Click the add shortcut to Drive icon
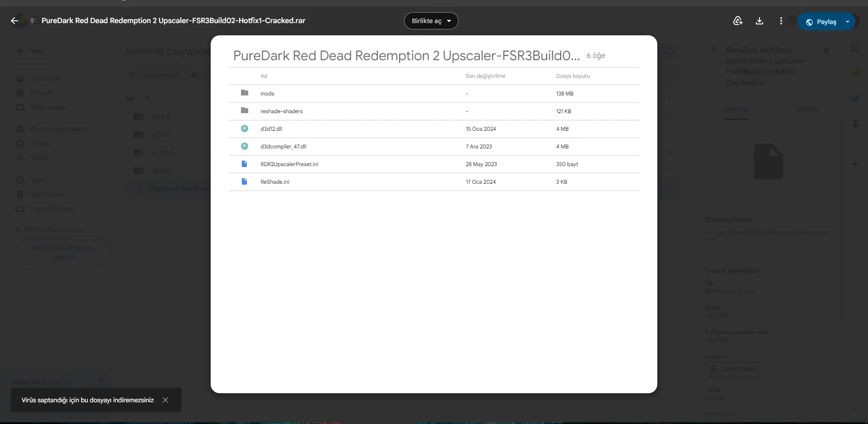 pos(738,21)
